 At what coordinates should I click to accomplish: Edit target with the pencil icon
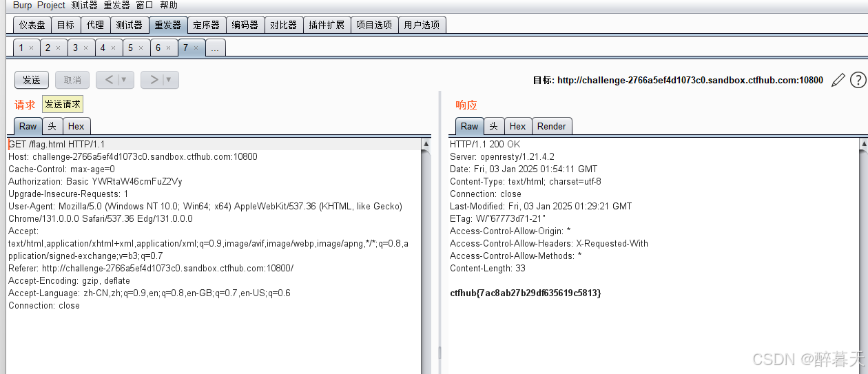point(838,80)
